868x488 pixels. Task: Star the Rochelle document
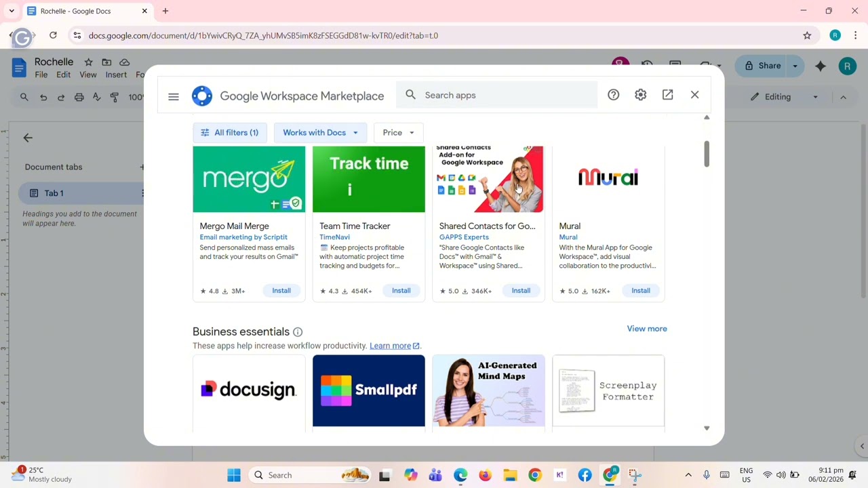pyautogui.click(x=88, y=62)
